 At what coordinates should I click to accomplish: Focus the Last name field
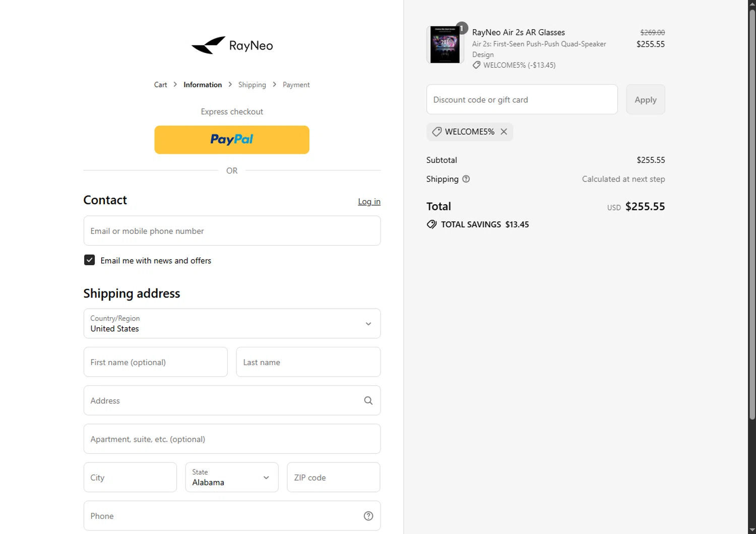(x=308, y=362)
